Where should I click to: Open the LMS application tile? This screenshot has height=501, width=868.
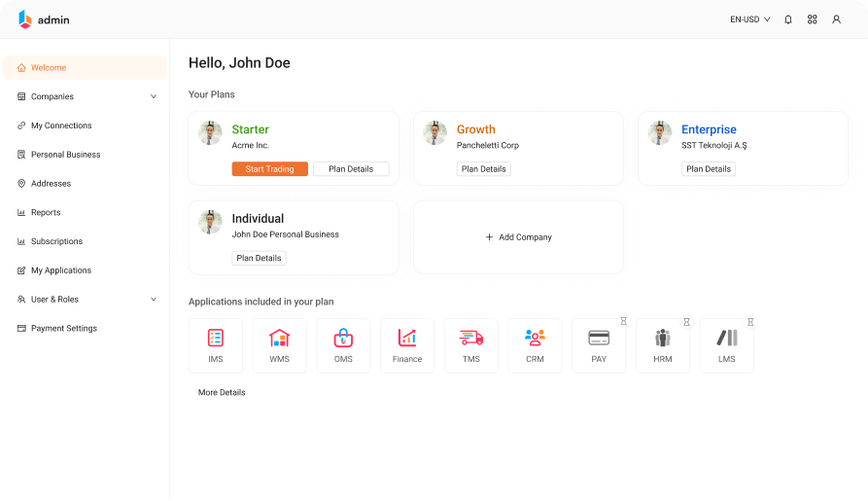click(727, 345)
